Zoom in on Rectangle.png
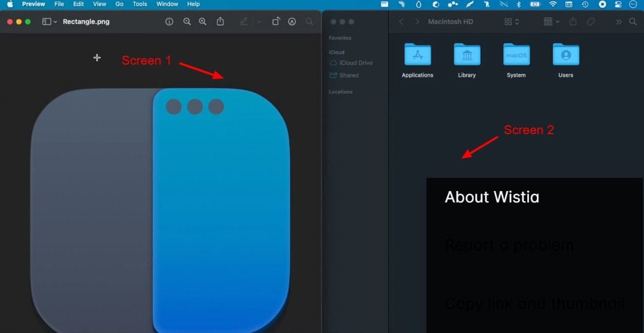 click(202, 22)
